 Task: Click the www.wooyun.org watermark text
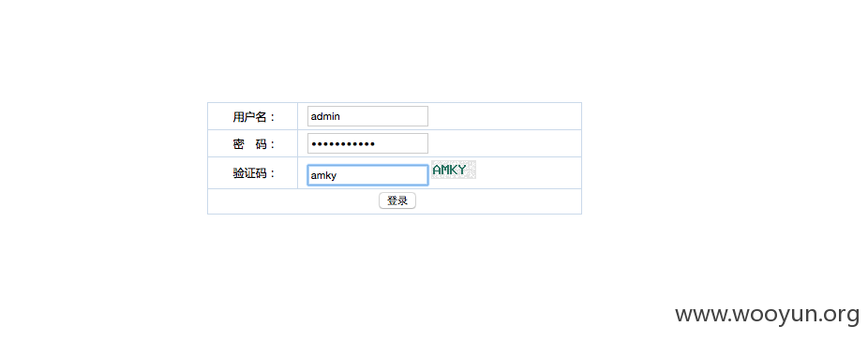tap(768, 315)
